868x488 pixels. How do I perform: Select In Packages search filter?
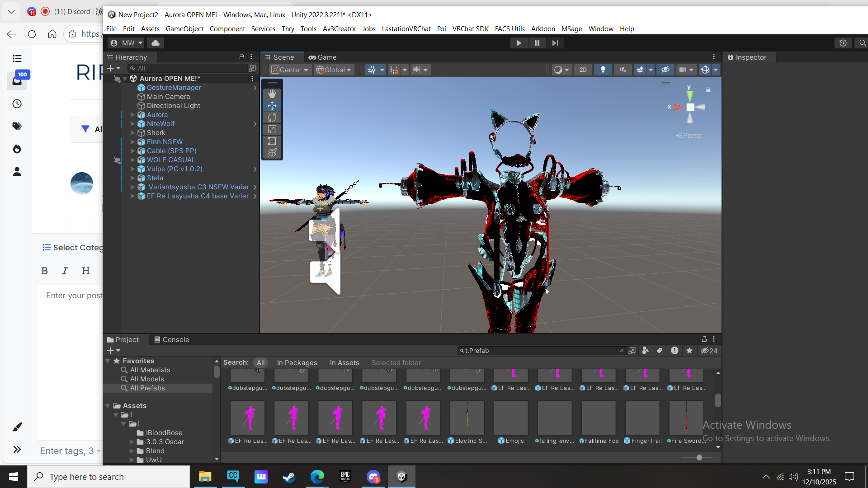pyautogui.click(x=297, y=363)
